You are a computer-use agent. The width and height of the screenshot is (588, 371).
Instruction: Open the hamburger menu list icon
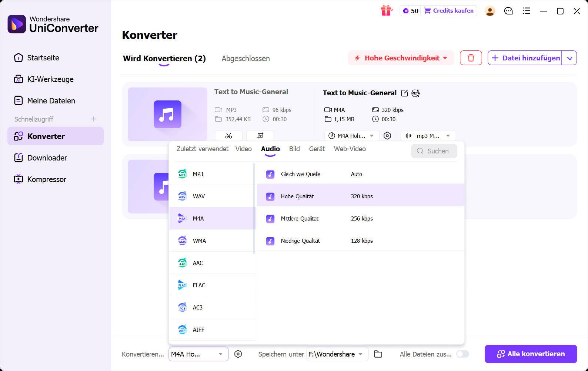(526, 11)
